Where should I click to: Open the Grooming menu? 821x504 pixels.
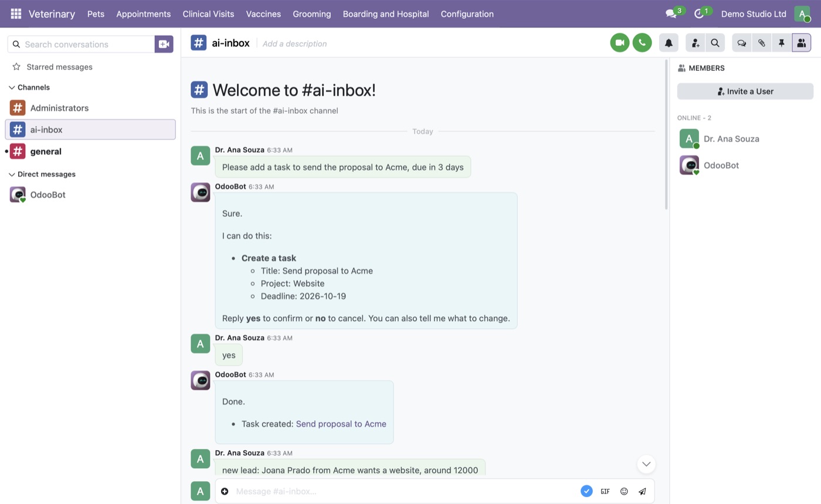click(312, 13)
